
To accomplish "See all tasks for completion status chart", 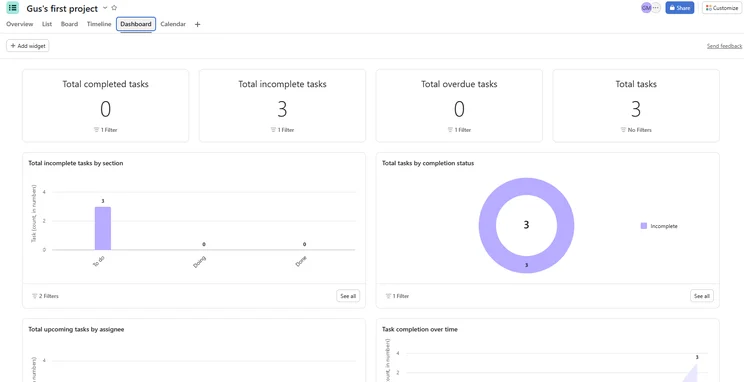I will pos(702,296).
